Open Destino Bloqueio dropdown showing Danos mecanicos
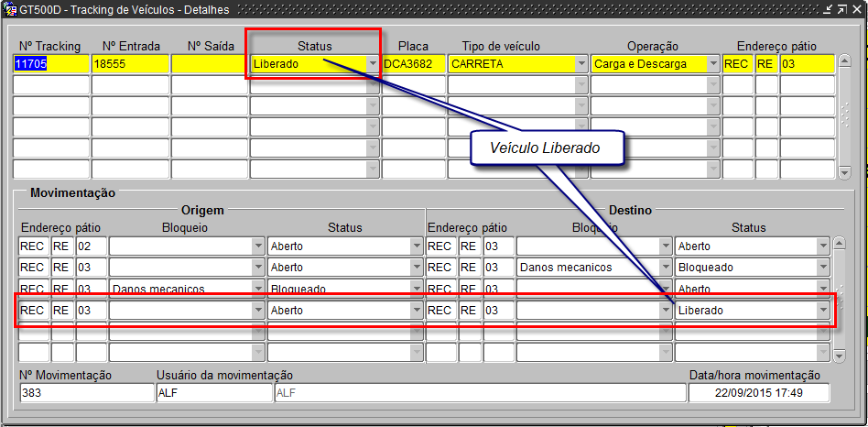The width and height of the screenshot is (868, 427). pyautogui.click(x=666, y=268)
